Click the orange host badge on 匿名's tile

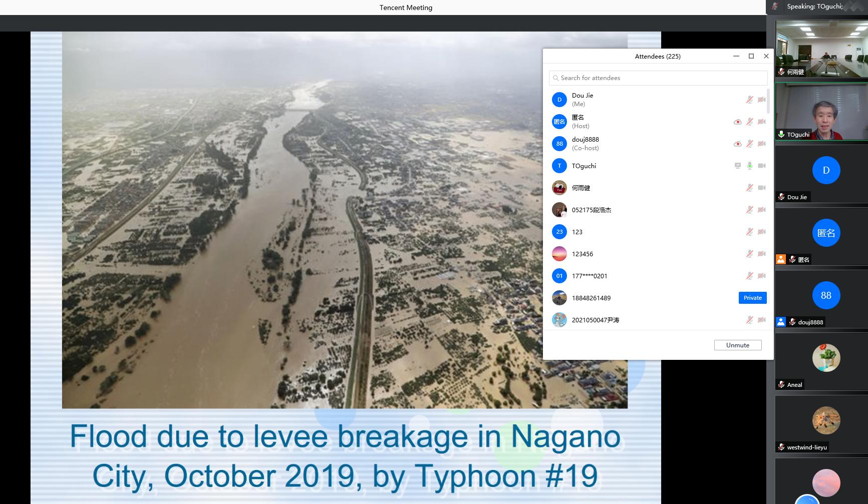pyautogui.click(x=780, y=259)
